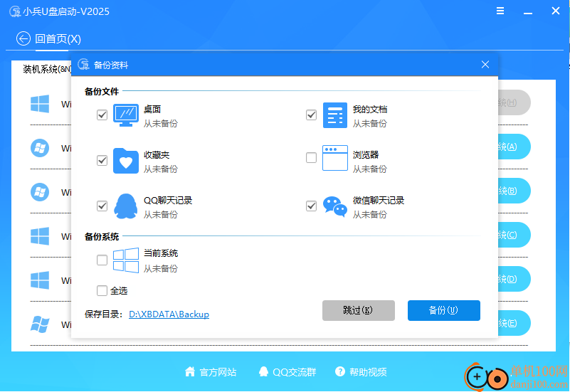Click the install system (B) button
Viewport: 570px width, 392px height.
(514, 191)
